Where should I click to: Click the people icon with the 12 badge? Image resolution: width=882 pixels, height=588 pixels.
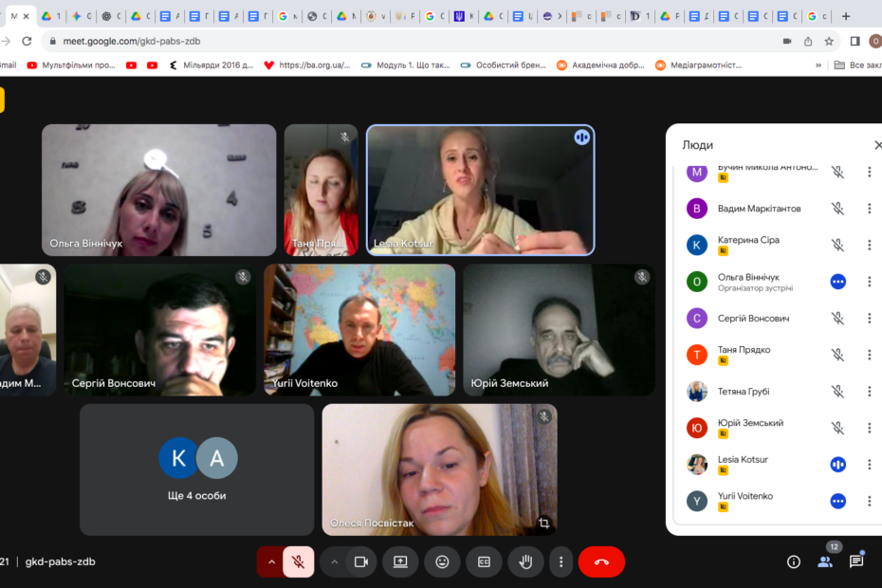click(x=825, y=561)
